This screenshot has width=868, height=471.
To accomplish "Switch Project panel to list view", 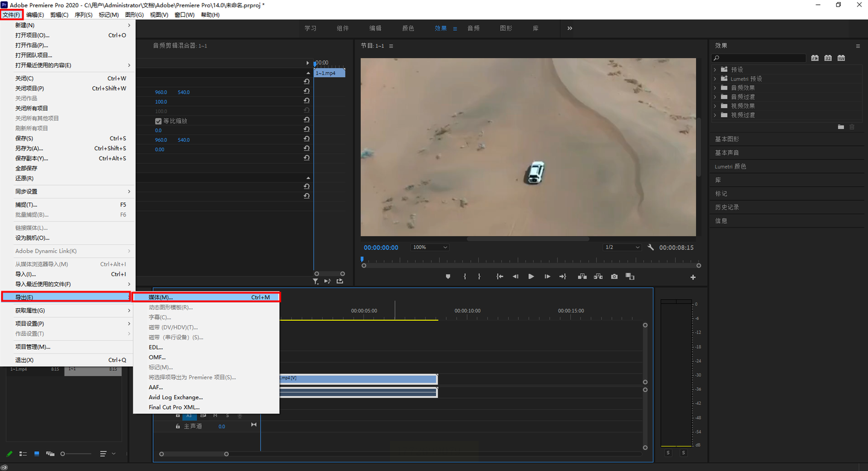I will pyautogui.click(x=23, y=454).
